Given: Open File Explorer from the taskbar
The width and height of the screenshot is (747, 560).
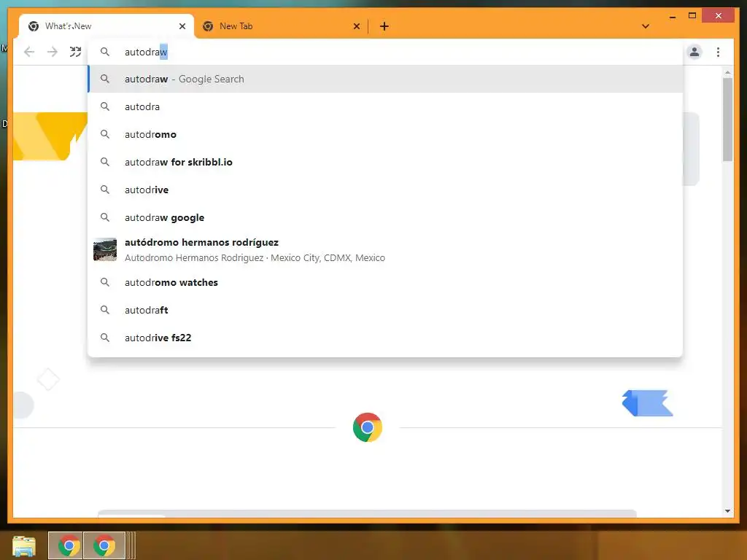Looking at the screenshot, I should pyautogui.click(x=24, y=545).
